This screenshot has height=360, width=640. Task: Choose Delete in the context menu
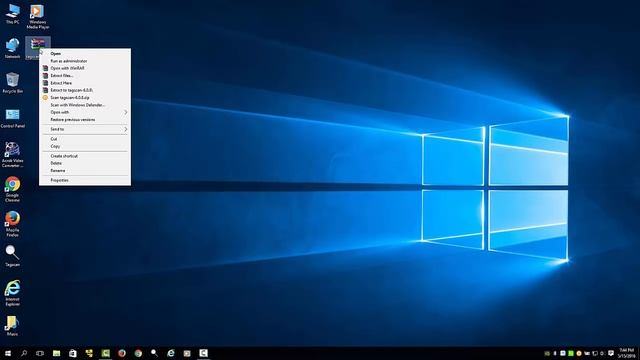point(85,163)
